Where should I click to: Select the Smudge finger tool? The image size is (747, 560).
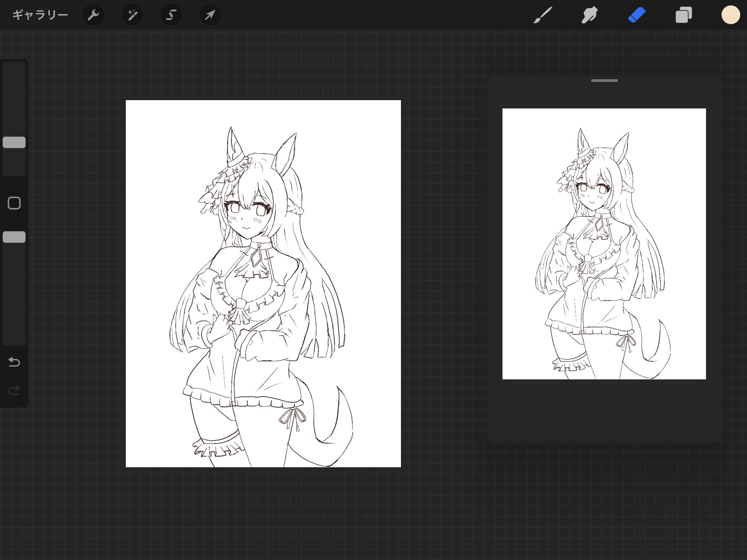[x=589, y=15]
